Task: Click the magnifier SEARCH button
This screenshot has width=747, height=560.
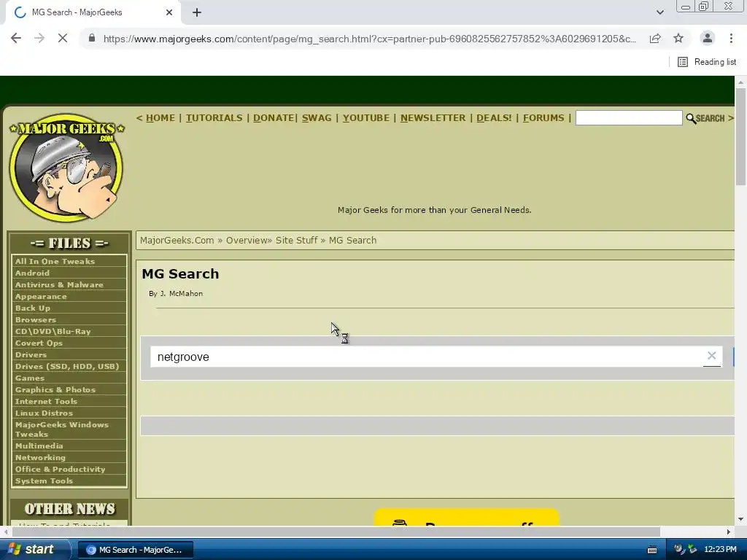Action: [705, 118]
